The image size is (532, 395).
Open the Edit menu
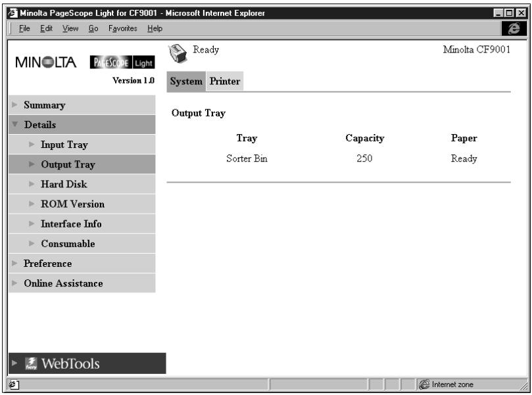pos(46,28)
